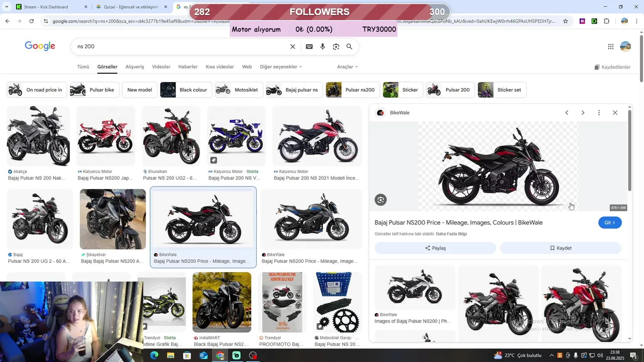
Task: Click the ns 200 search input field
Action: pyautogui.click(x=181, y=47)
